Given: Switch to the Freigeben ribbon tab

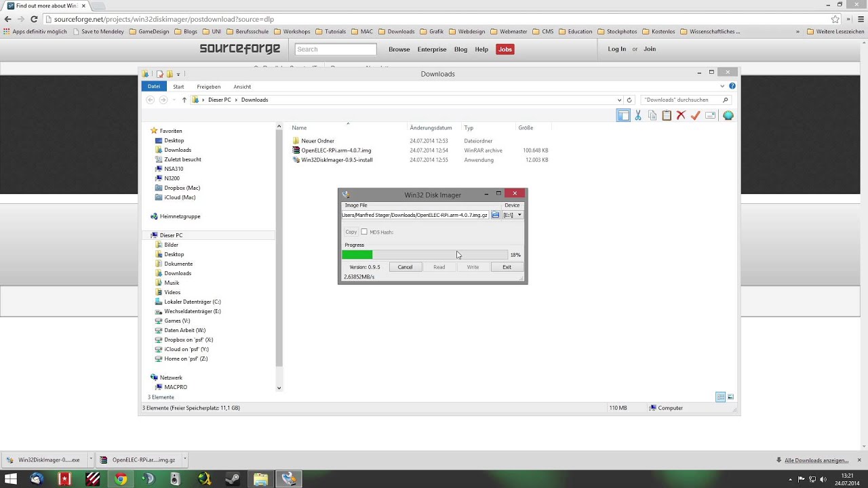Looking at the screenshot, I should tap(209, 87).
